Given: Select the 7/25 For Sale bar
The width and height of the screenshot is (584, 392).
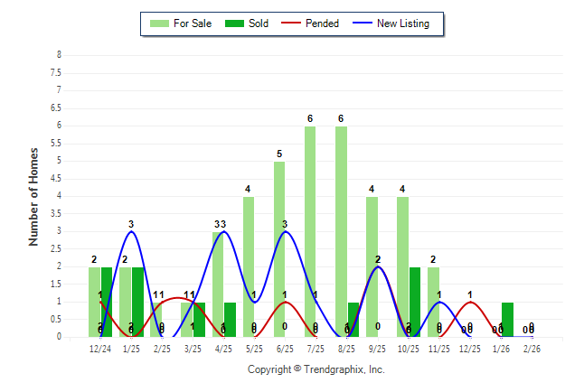Looking at the screenshot, I should pos(310,231).
